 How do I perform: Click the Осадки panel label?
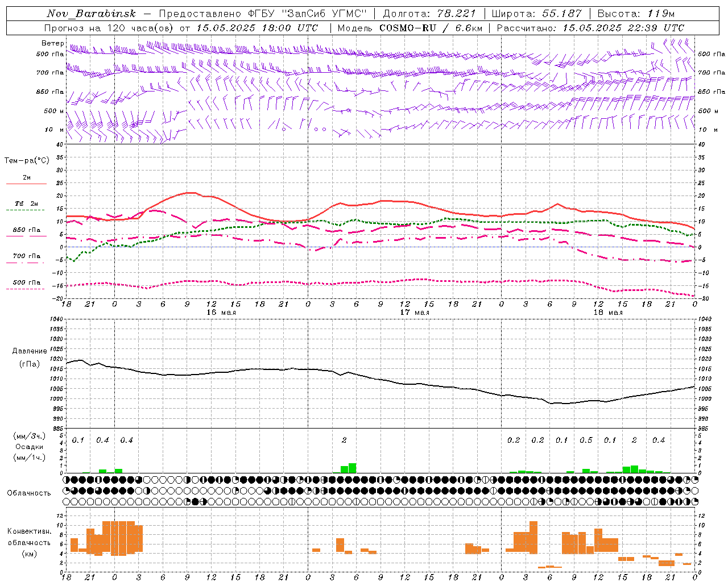pyautogui.click(x=28, y=447)
